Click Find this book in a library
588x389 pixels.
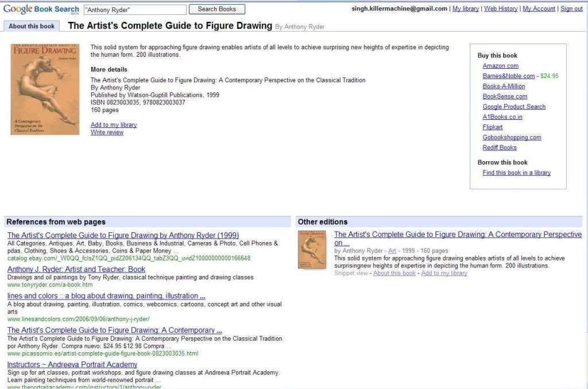point(516,173)
